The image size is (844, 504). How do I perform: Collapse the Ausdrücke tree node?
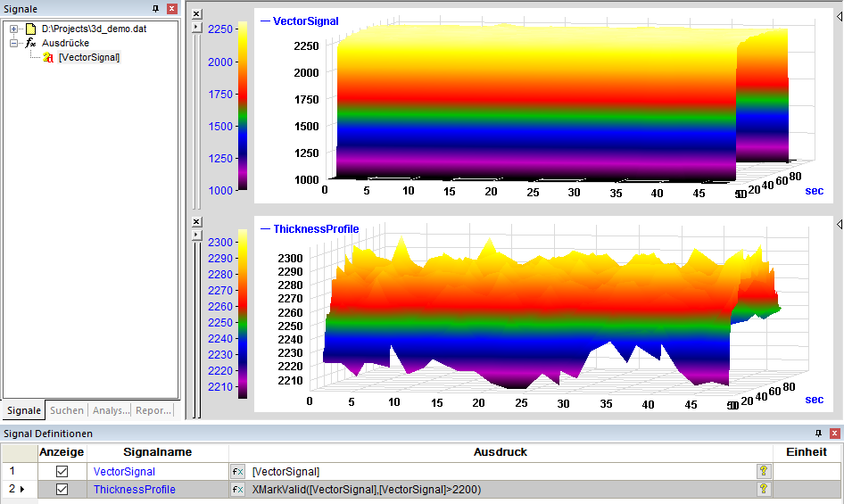(14, 43)
